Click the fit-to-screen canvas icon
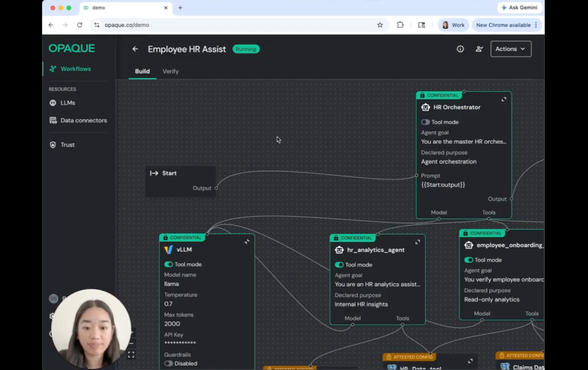 click(131, 355)
